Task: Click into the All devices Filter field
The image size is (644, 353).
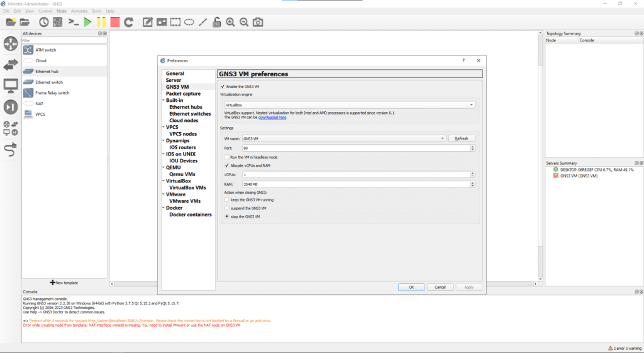Action: [x=65, y=41]
